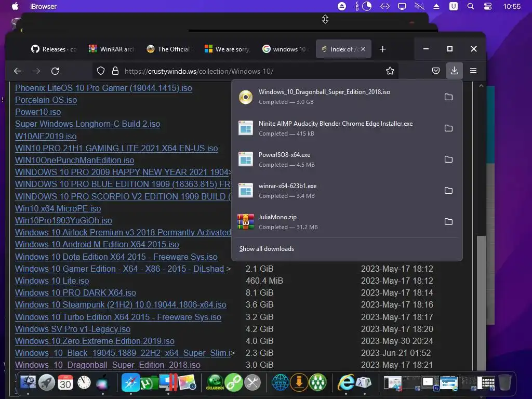Open the Clock app in the dock
The height and width of the screenshot is (399, 532).
[x=84, y=383]
